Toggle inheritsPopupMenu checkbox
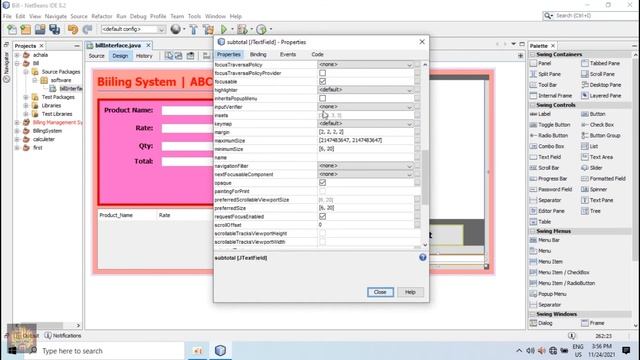Viewport: 640px width, 360px height. [x=322, y=98]
